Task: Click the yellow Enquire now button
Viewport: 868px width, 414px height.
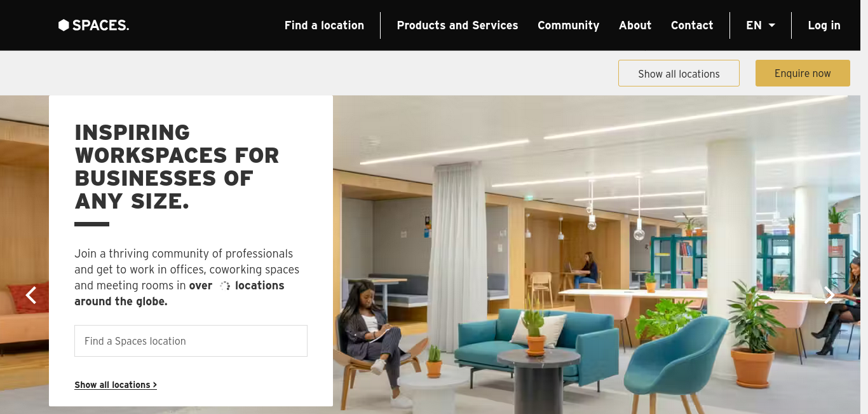Action: point(803,73)
